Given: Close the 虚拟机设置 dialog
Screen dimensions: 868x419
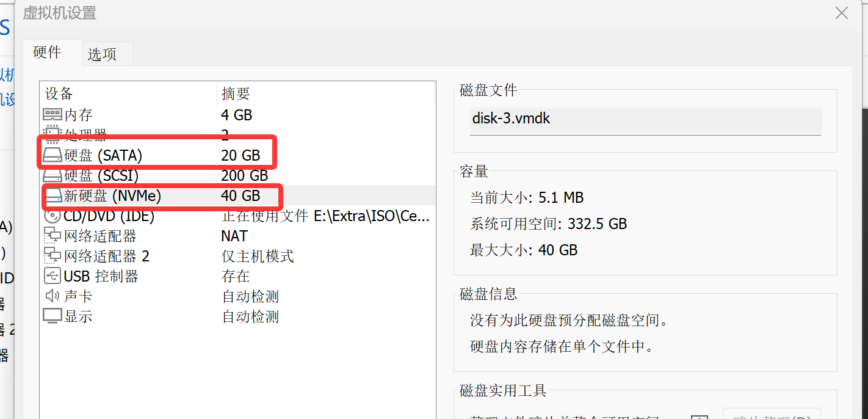Looking at the screenshot, I should coord(842,13).
